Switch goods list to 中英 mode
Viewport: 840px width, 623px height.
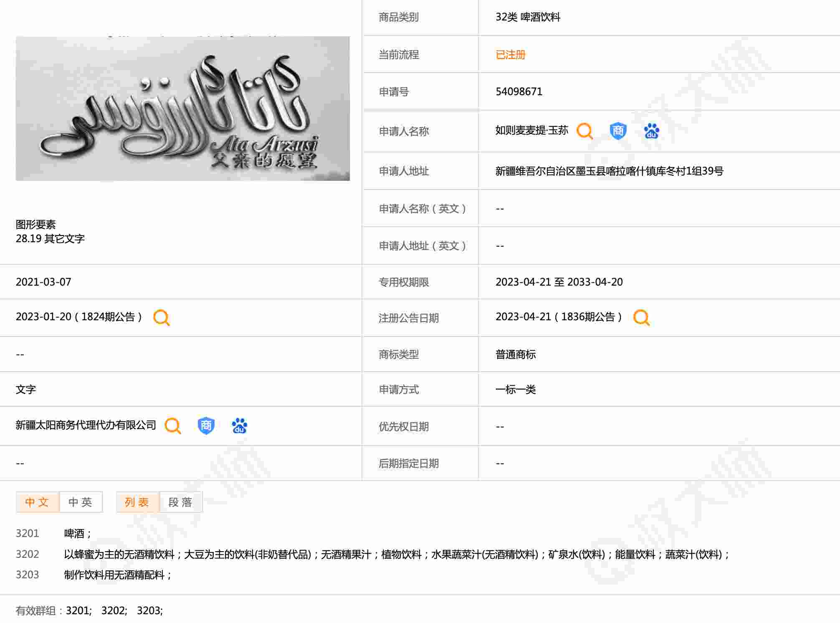81,502
